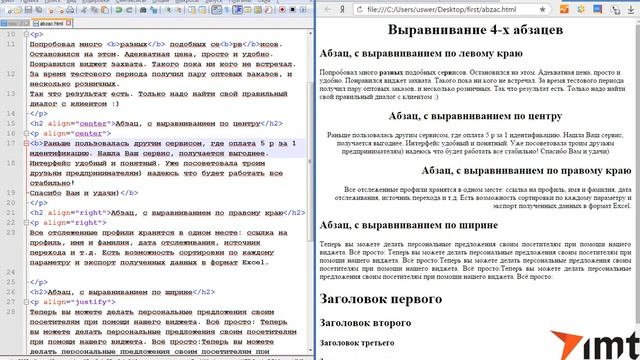Reload the page with the refresh icon
Viewport: 640px width, 360px height.
coord(360,9)
